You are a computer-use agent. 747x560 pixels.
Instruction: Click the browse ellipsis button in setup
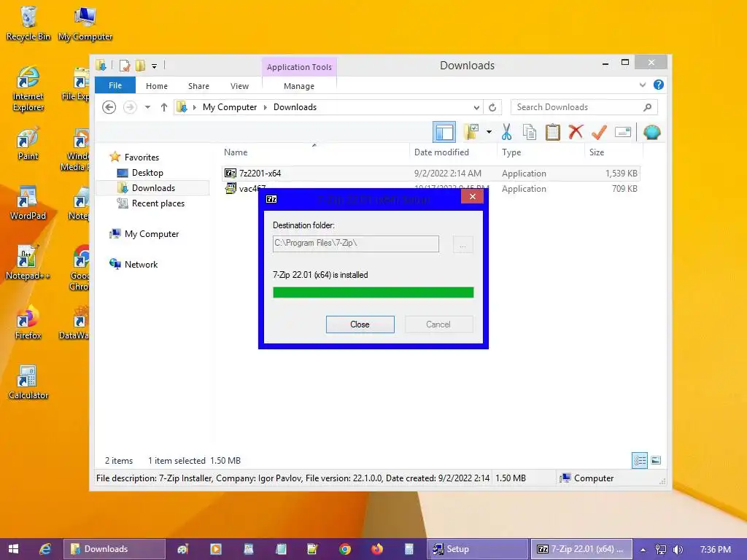[x=462, y=245]
